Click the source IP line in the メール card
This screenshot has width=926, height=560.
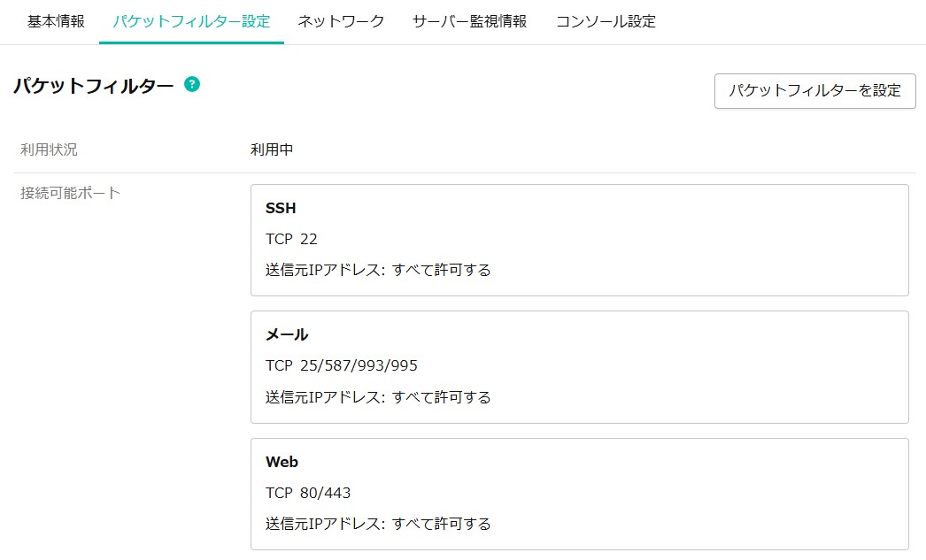(x=378, y=397)
